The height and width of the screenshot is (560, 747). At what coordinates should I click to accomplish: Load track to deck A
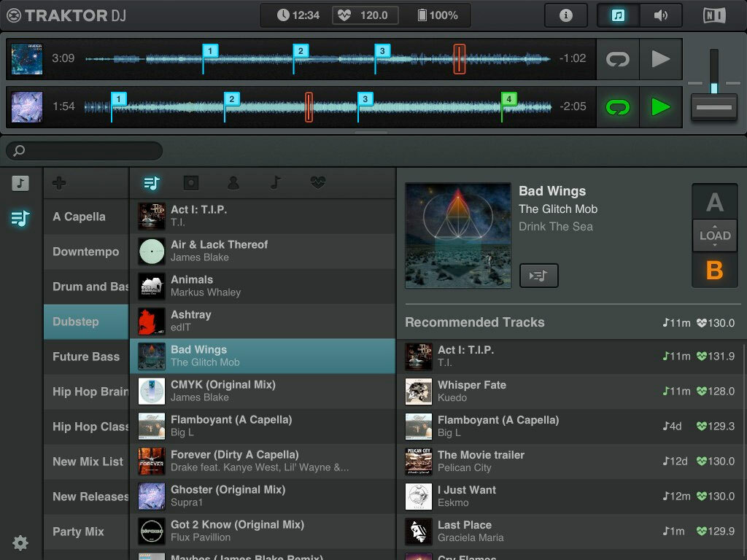[x=715, y=203]
